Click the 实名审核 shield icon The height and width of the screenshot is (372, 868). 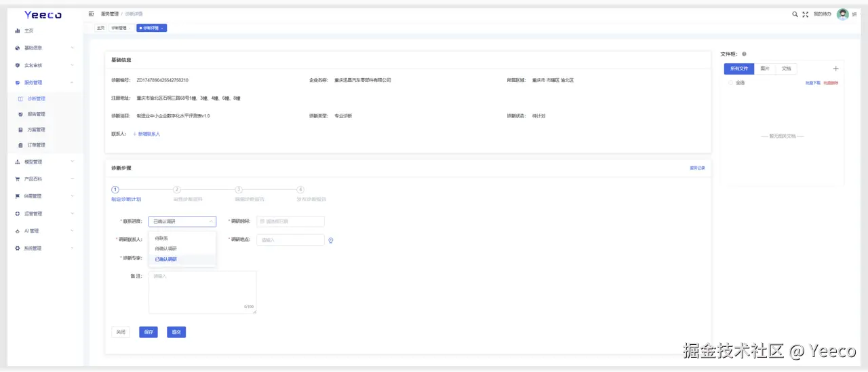18,66
